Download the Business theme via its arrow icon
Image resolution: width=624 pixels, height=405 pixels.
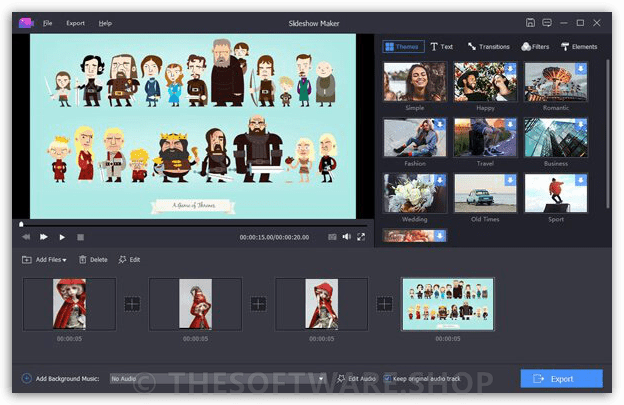(581, 124)
